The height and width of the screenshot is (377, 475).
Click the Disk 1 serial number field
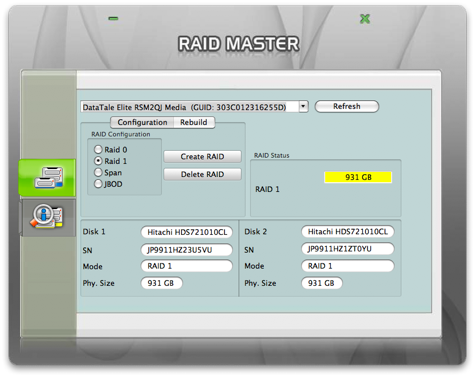tap(187, 250)
